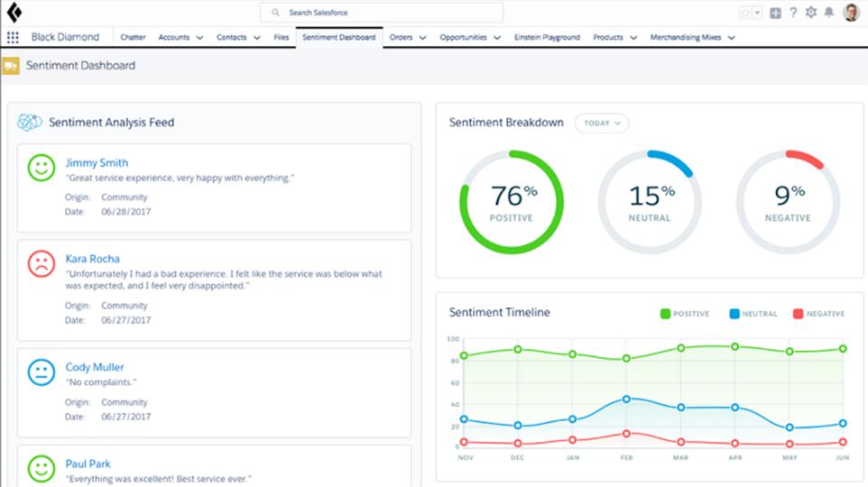Expand the Accounts tab dropdown arrow

[x=199, y=38]
